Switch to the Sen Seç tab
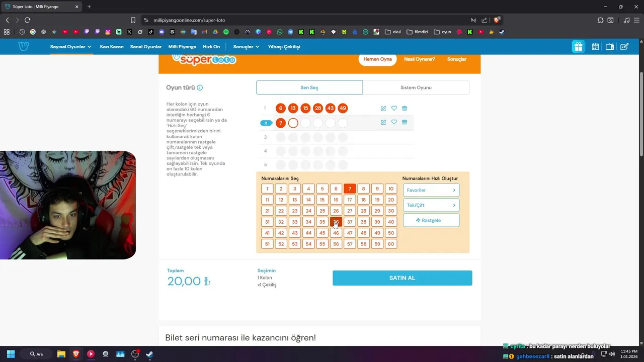Viewport: 644px width, 362px height. point(309,87)
